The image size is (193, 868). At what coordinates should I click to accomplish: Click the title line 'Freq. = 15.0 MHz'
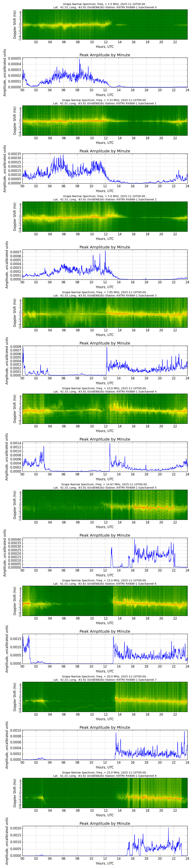[x=105, y=580]
